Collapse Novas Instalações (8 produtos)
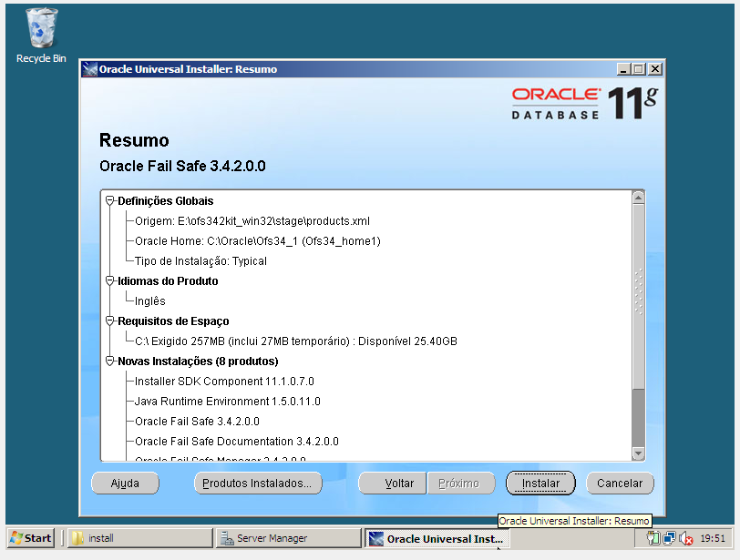 coord(109,361)
